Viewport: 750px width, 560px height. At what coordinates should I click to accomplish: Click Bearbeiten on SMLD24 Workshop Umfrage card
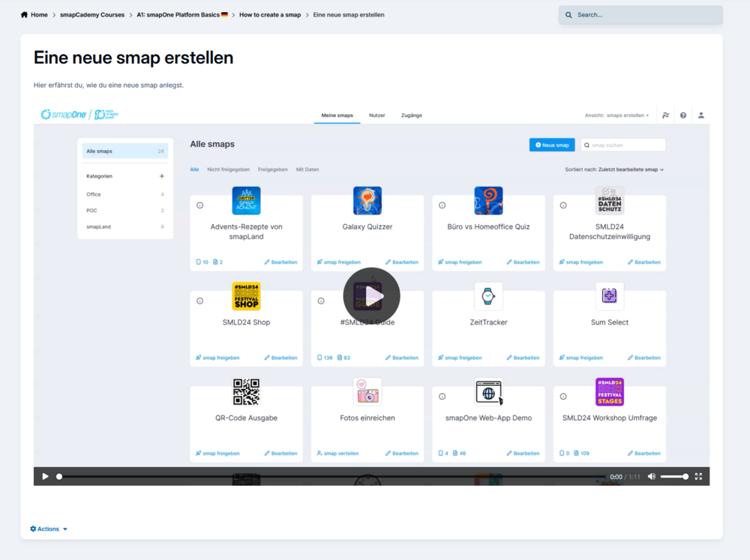tap(643, 454)
